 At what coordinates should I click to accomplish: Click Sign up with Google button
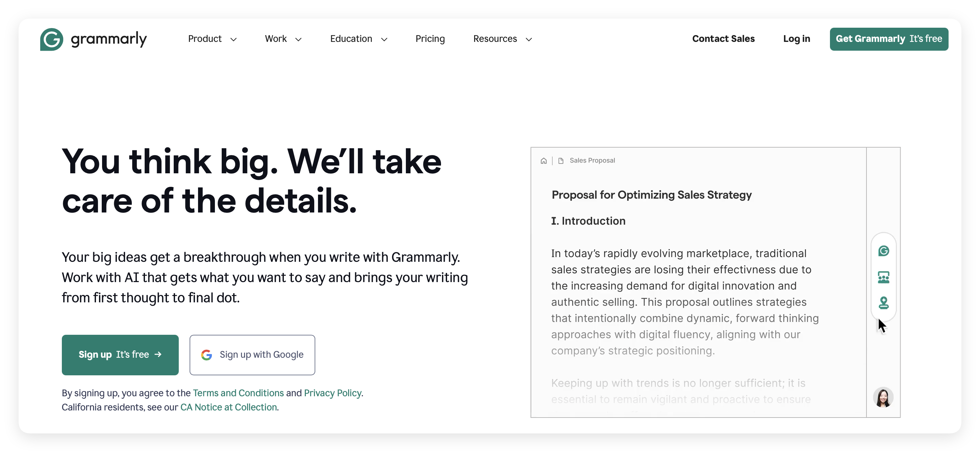(252, 355)
